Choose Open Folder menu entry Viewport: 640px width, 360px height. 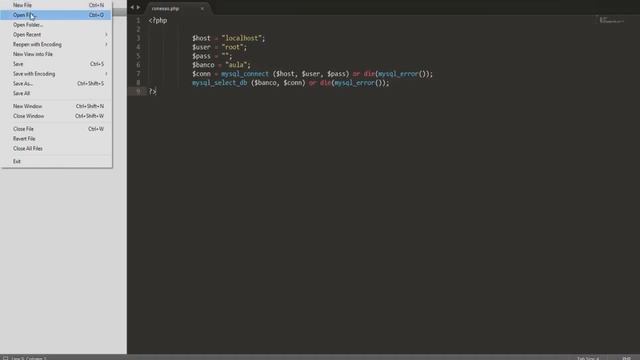(x=56, y=25)
